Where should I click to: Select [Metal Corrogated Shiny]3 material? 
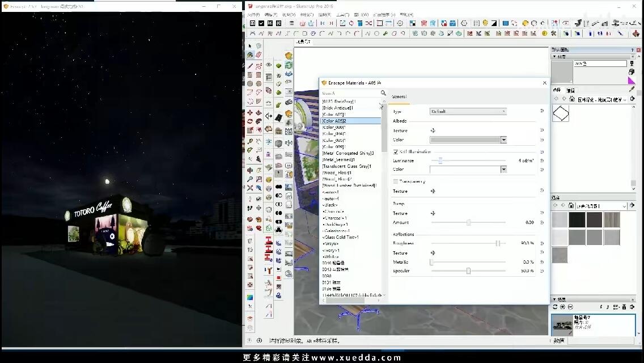point(348,153)
